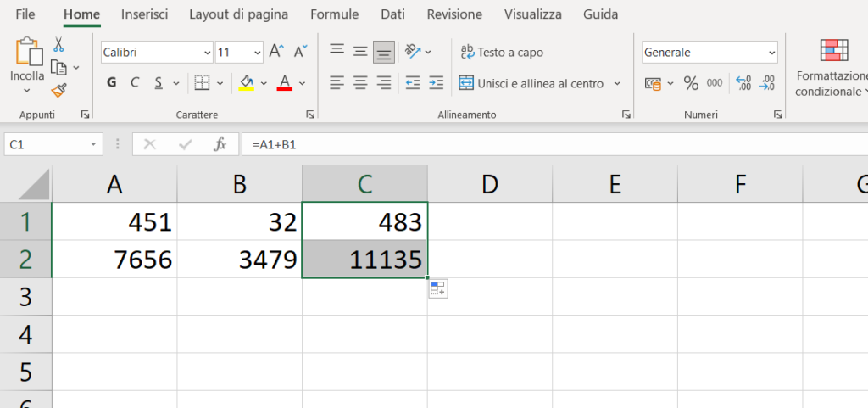Open the Dati tab
The height and width of the screenshot is (408, 868).
point(392,14)
